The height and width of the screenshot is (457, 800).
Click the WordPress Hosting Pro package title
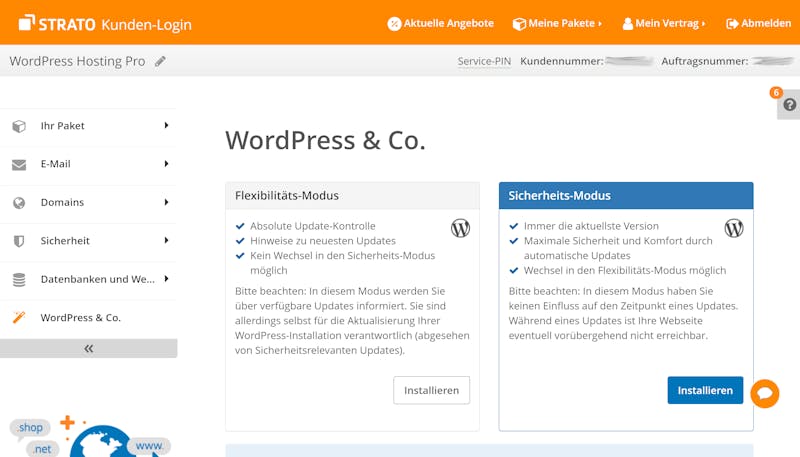point(78,61)
